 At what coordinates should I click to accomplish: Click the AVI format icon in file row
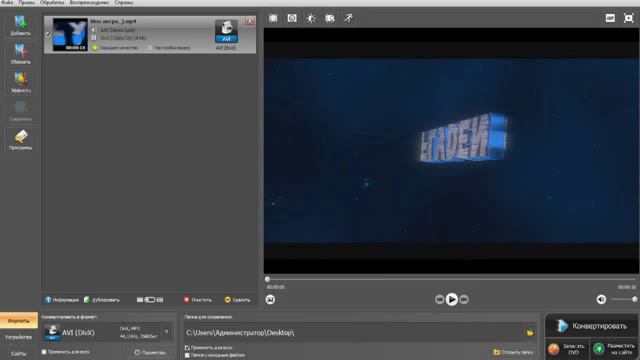[x=226, y=31]
